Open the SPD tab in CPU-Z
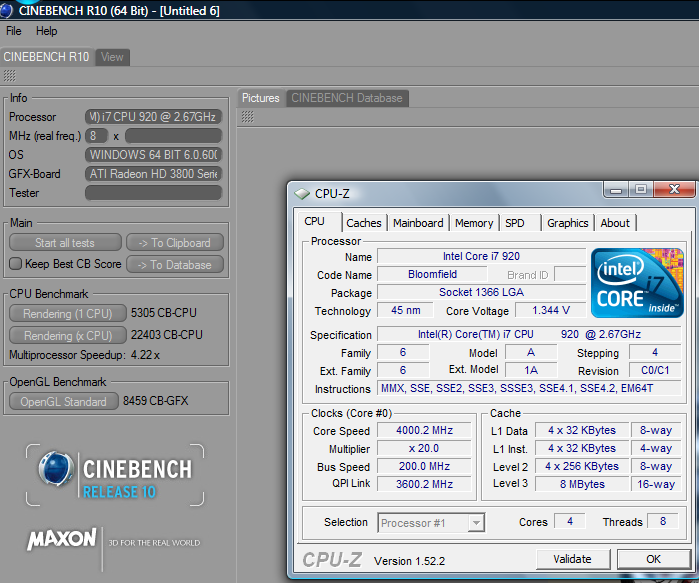Image resolution: width=699 pixels, height=583 pixels. (515, 223)
